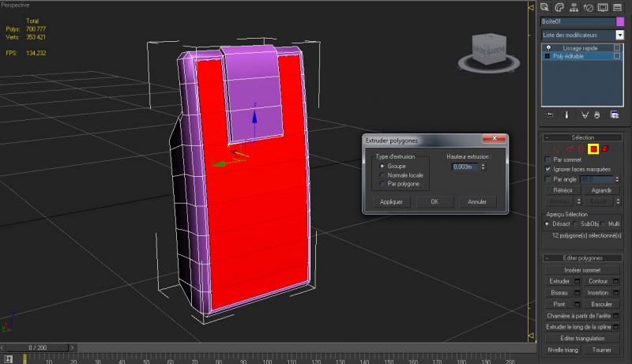Select Normale locale extrusion type
Screen dimensions: 632x364
pos(382,175)
